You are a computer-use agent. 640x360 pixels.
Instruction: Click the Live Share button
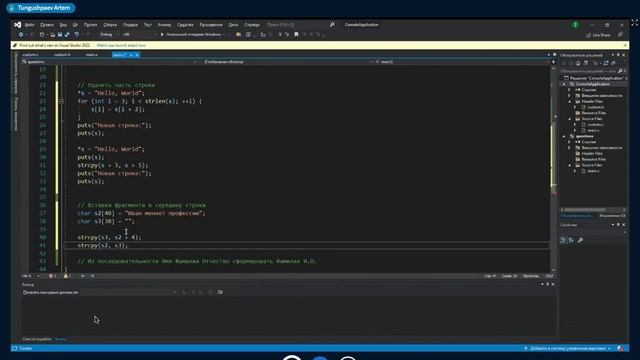click(x=598, y=35)
